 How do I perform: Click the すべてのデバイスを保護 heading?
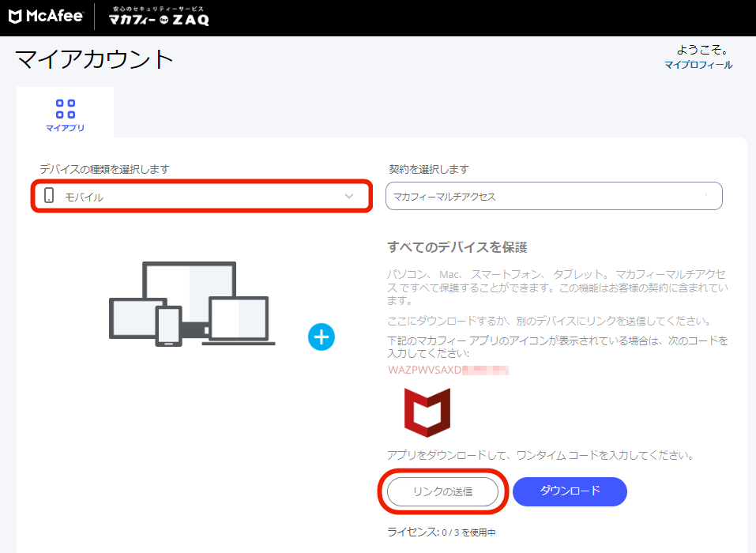(457, 247)
